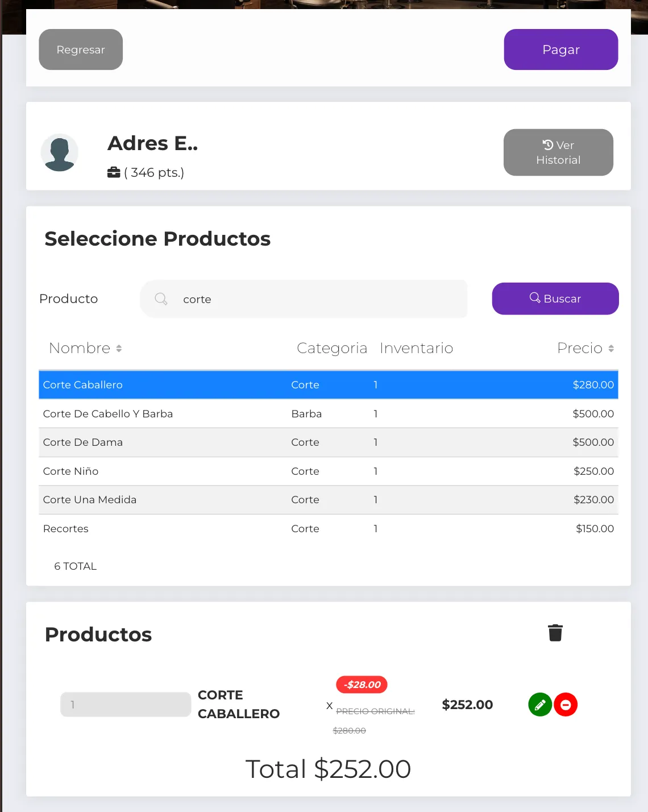Click the quantity field for Corte Caballero
The height and width of the screenshot is (812, 648).
pos(126,705)
